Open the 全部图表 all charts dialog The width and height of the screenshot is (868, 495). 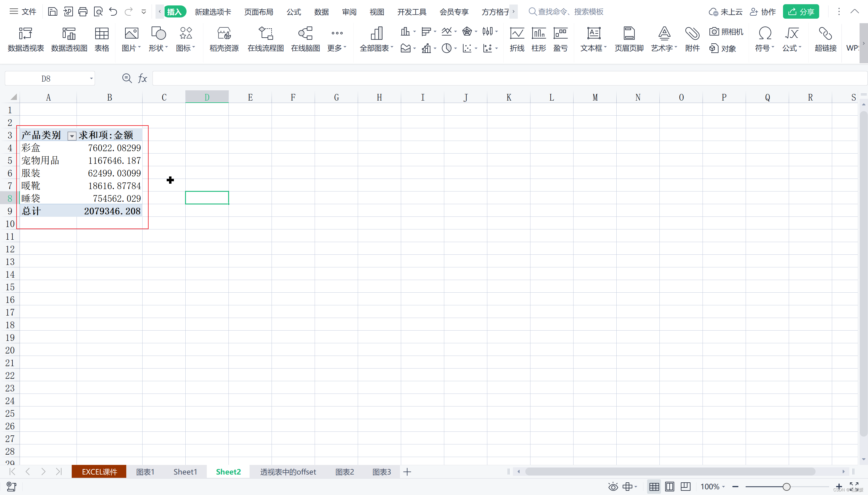pos(376,39)
